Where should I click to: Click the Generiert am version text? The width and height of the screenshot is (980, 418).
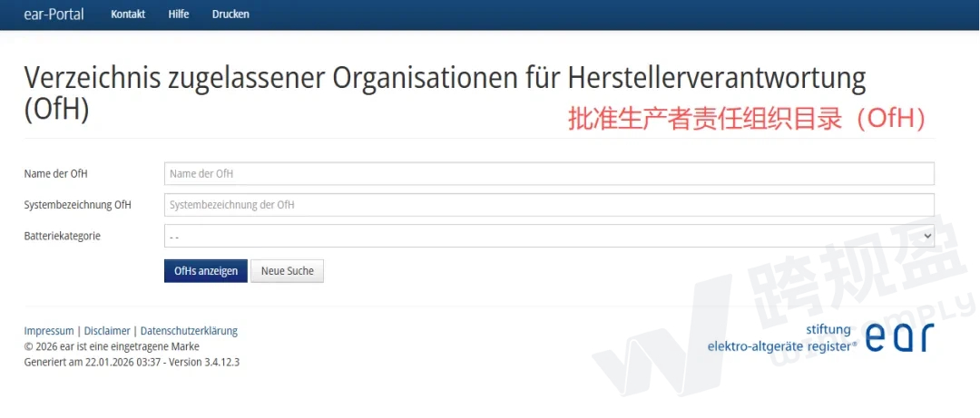click(132, 362)
